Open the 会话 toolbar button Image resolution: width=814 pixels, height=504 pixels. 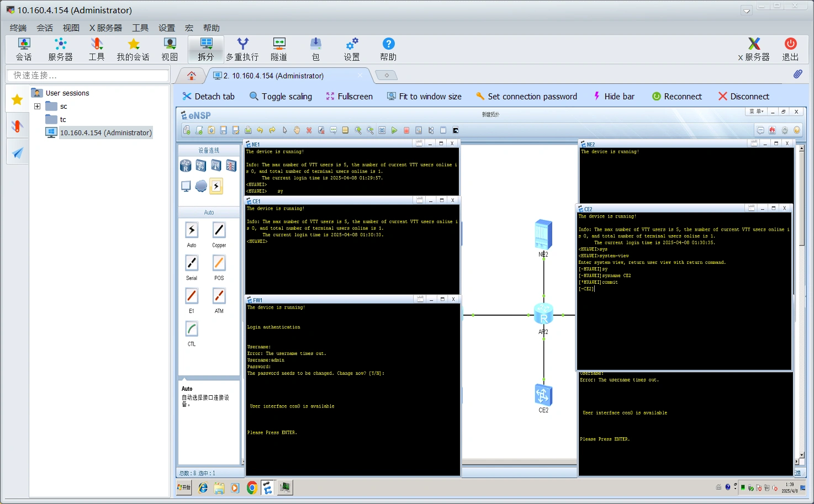[x=24, y=49]
